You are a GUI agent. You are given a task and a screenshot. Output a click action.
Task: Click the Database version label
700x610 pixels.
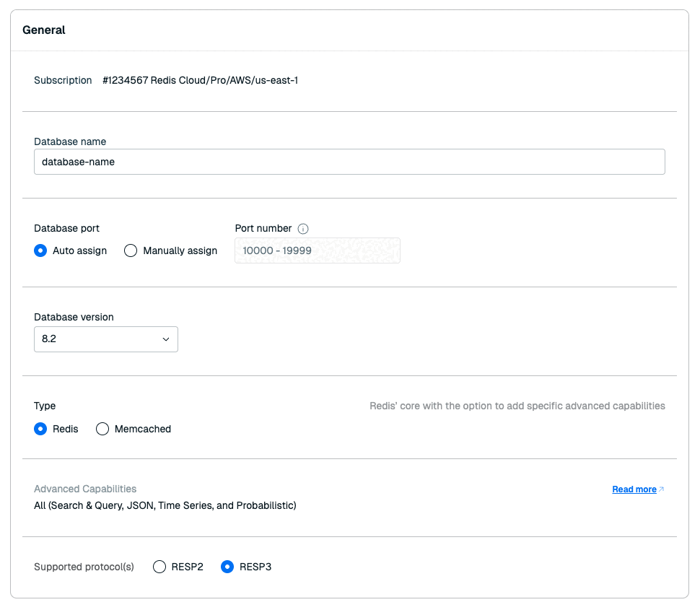[74, 317]
